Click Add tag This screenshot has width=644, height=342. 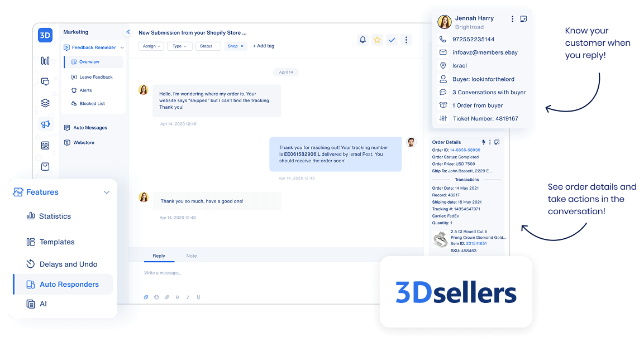click(263, 46)
